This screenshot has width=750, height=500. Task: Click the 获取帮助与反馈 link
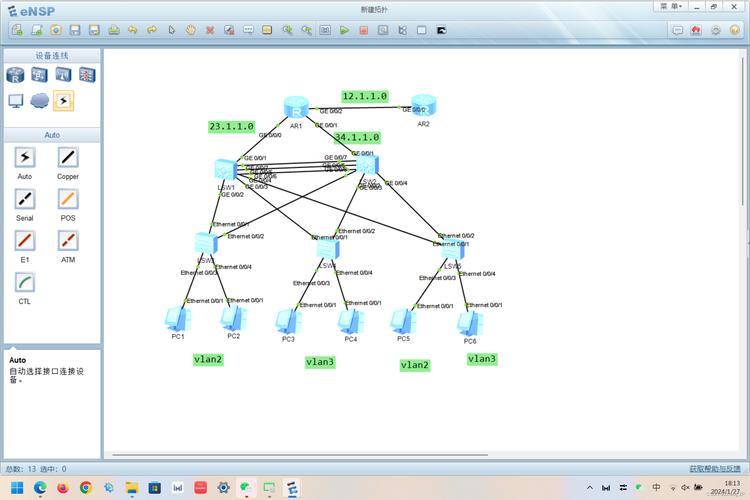[x=716, y=468]
